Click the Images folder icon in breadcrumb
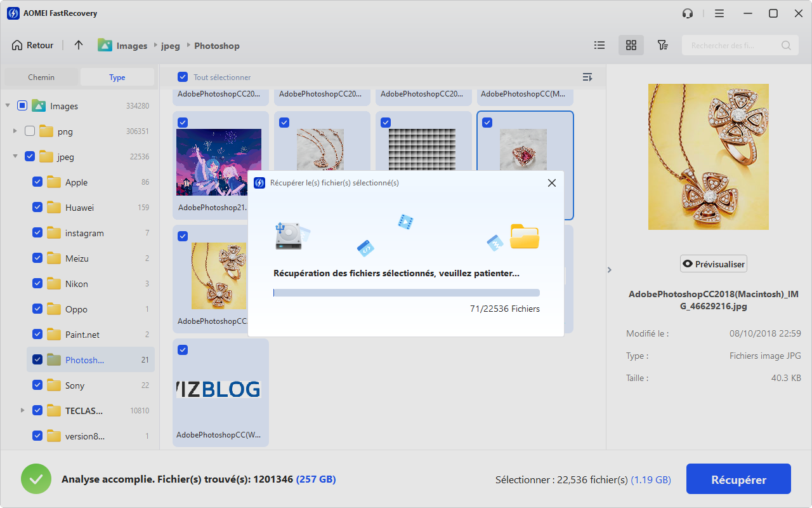812x508 pixels. point(105,45)
